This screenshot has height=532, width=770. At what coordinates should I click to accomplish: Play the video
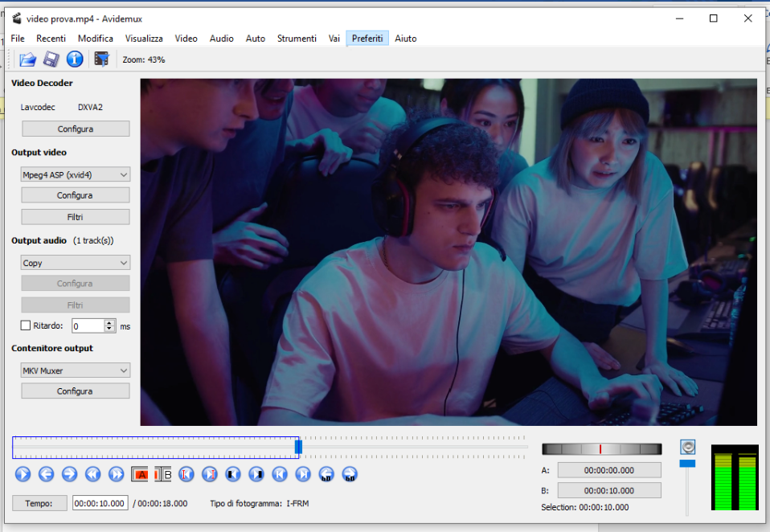(23, 474)
